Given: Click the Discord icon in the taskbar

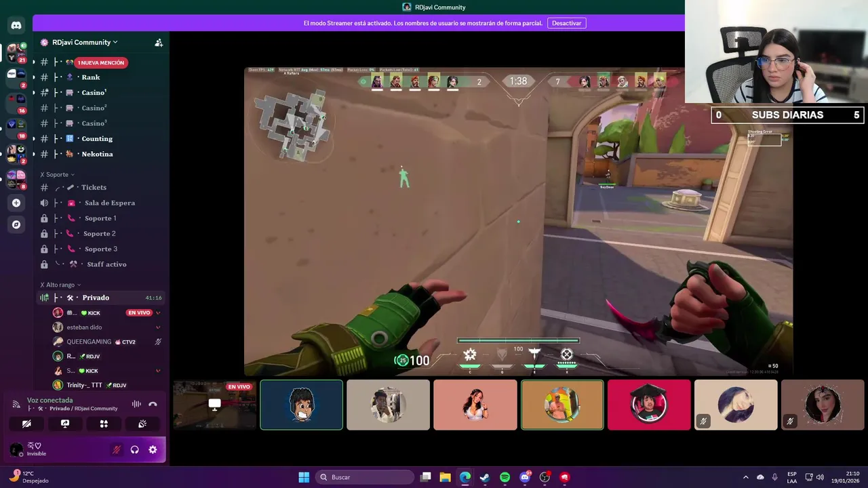Looking at the screenshot, I should 525,477.
